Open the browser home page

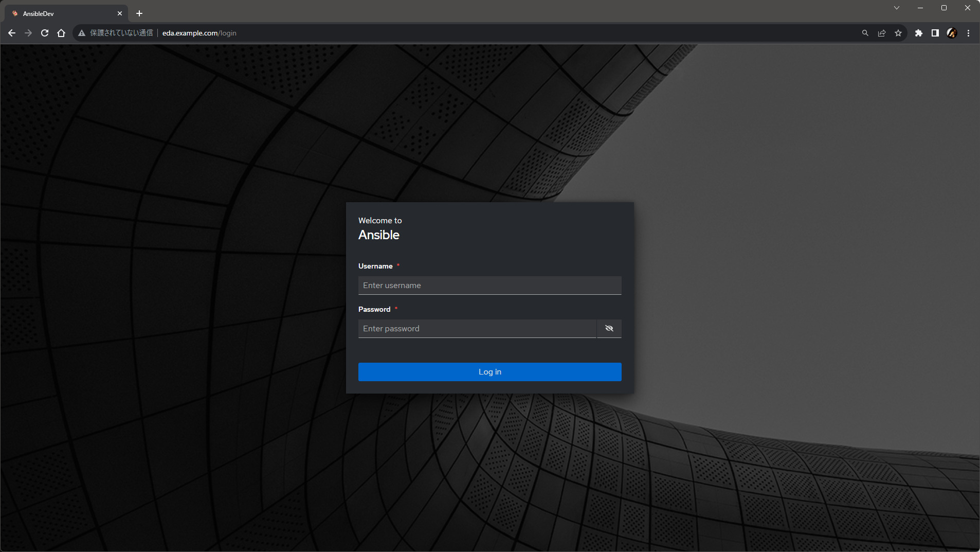(61, 32)
